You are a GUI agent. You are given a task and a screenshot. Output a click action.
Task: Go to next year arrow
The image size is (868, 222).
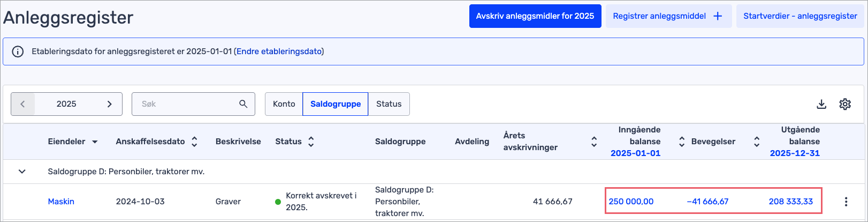pyautogui.click(x=110, y=104)
